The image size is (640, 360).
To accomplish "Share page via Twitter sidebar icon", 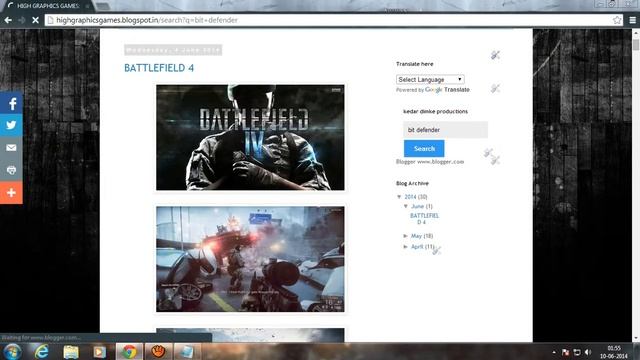I will (11, 125).
